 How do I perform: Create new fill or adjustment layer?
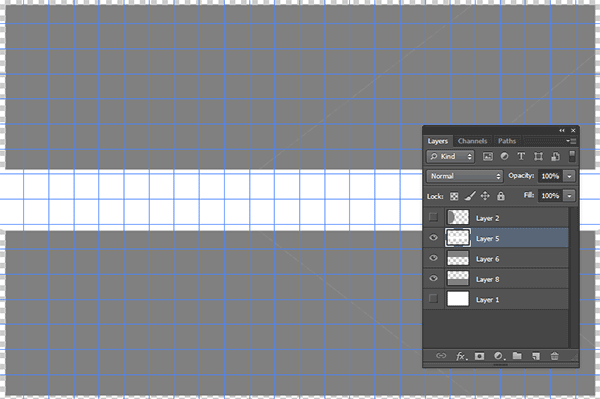point(499,356)
